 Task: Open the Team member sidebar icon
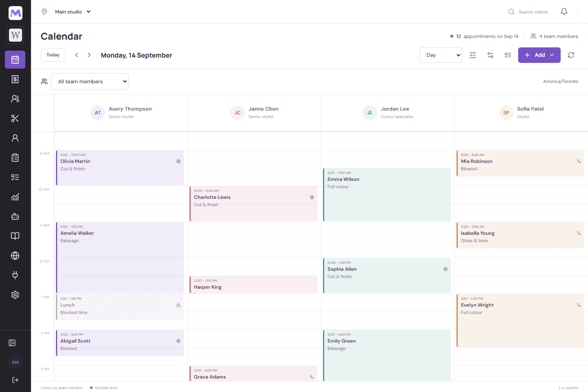(x=15, y=138)
